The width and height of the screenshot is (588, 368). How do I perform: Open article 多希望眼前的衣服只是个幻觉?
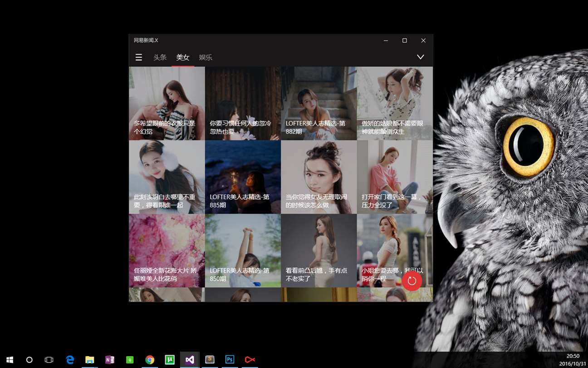[167, 104]
